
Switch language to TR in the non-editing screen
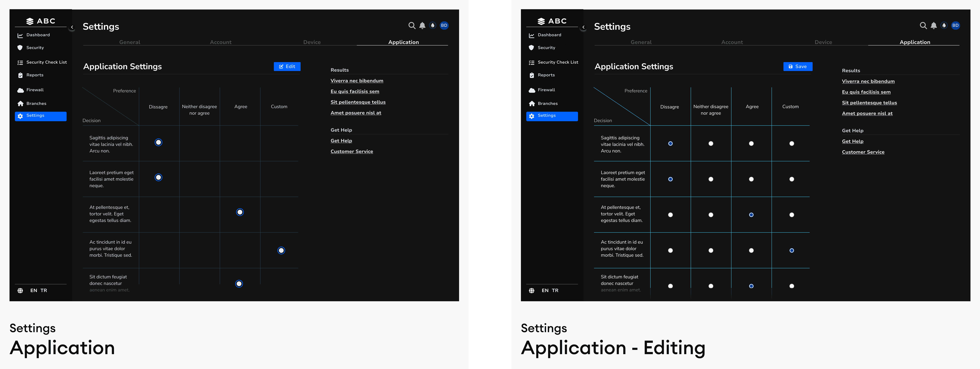point(44,290)
